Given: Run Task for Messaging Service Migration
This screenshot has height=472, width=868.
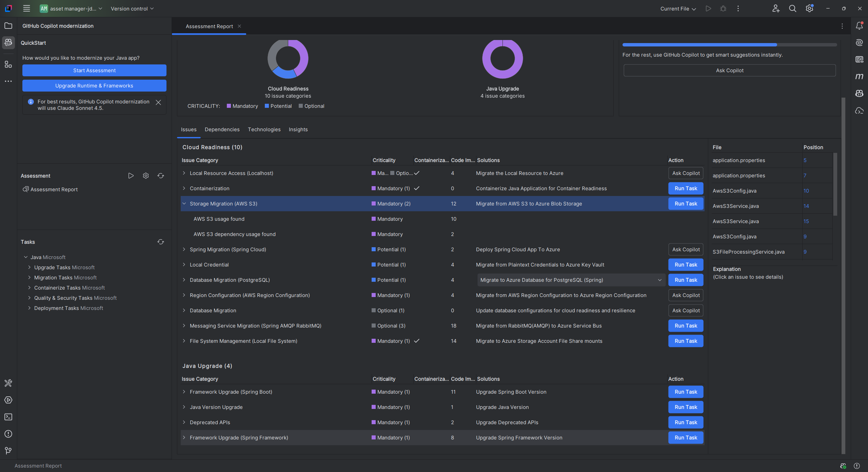Looking at the screenshot, I should [x=686, y=326].
